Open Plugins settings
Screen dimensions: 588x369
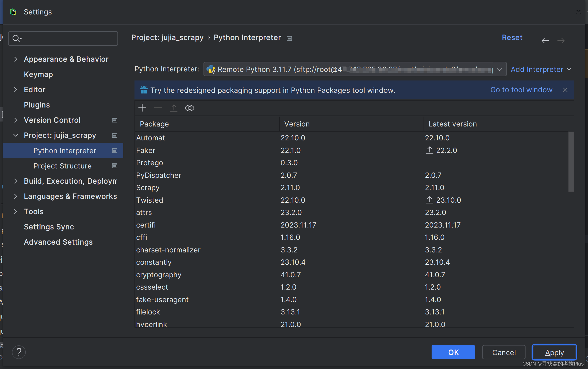click(x=37, y=105)
